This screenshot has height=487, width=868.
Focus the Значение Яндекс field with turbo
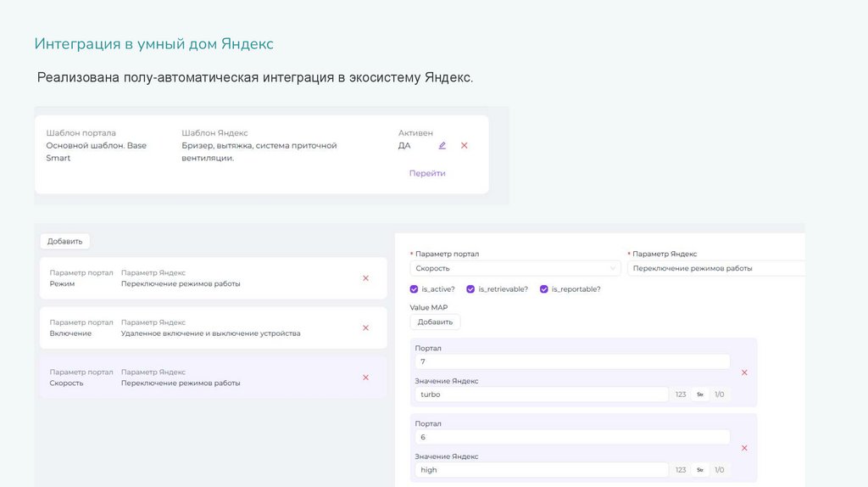542,395
